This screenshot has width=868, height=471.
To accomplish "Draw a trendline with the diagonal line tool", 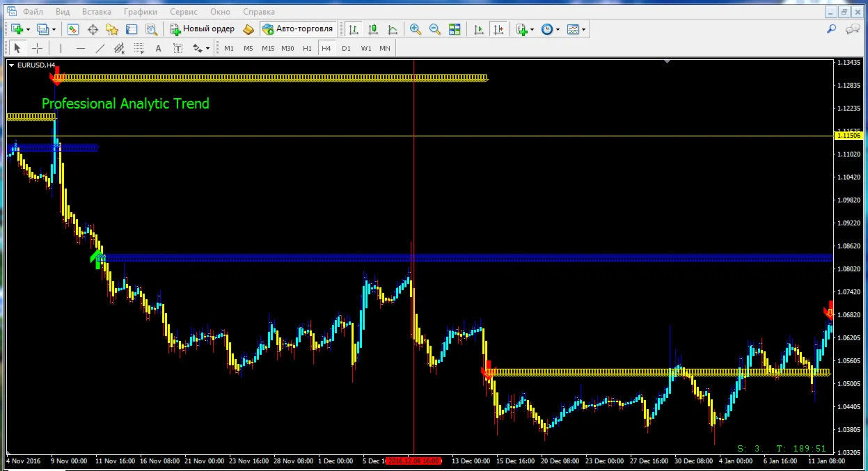I will click(100, 48).
